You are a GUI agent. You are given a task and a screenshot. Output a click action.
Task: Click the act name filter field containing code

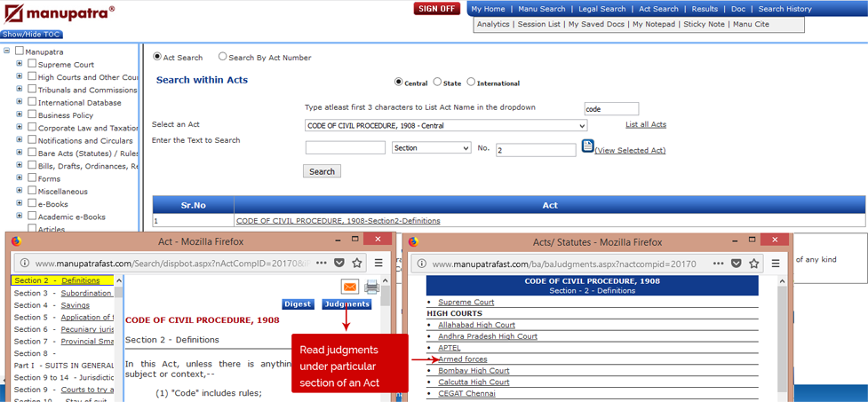(x=611, y=109)
